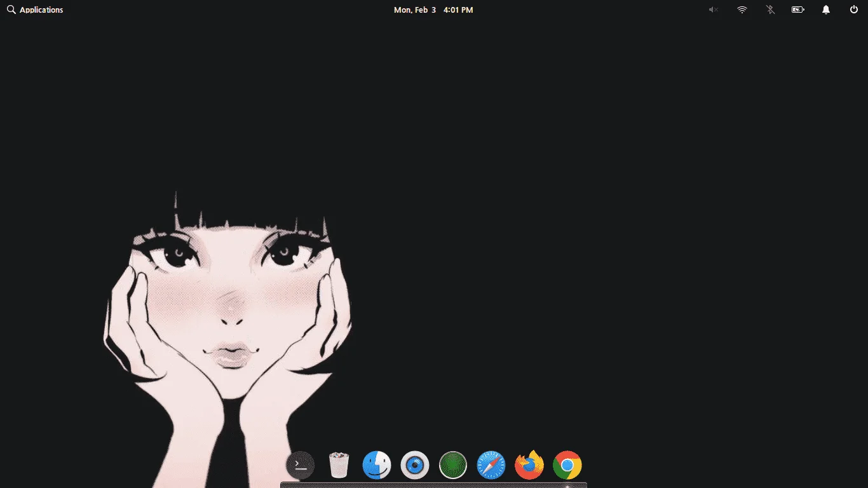The image size is (868, 488).
Task: Open the disabled Bluetooth indicator
Action: [770, 10]
